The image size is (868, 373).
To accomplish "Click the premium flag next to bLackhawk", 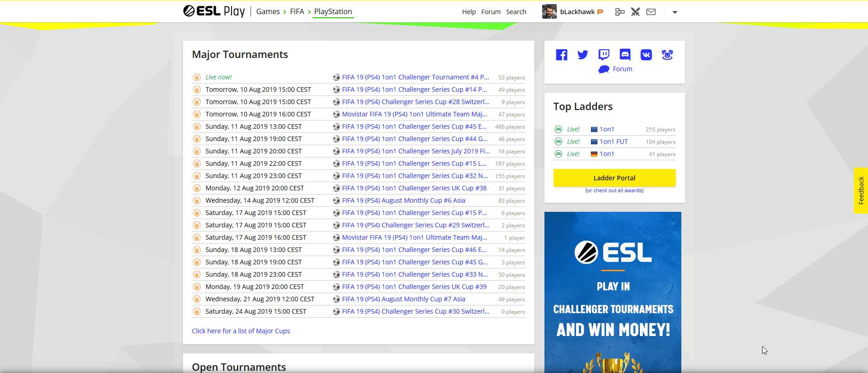I will [600, 12].
